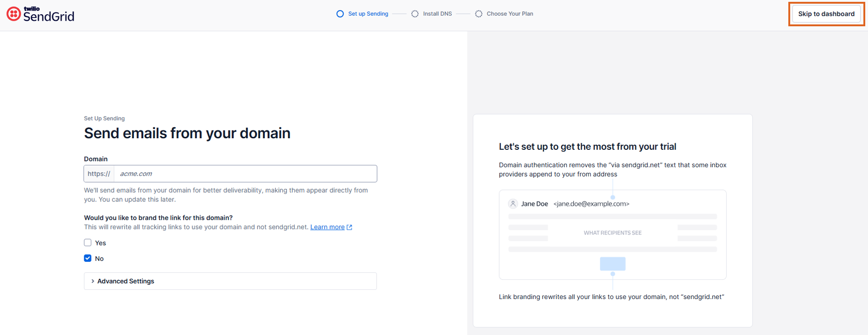Click Skip to dashboard button

826,14
